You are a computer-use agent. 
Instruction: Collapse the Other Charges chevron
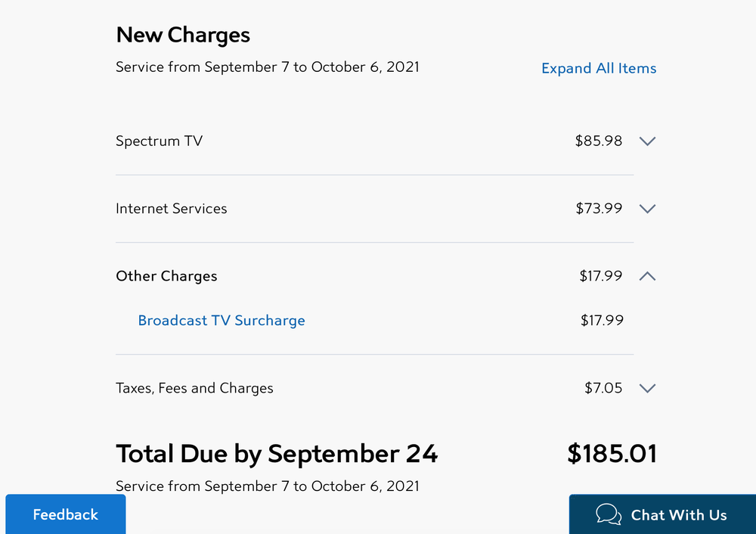tap(647, 276)
